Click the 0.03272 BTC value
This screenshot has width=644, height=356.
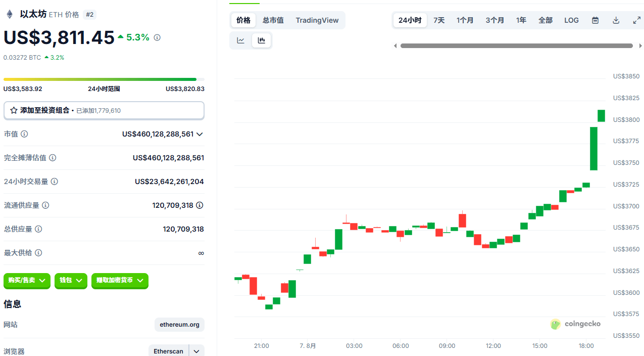click(x=22, y=58)
